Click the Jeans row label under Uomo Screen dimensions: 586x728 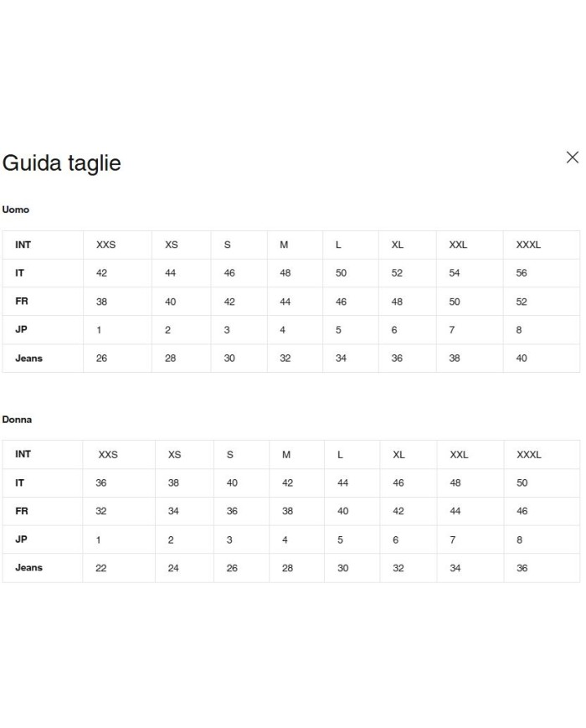[x=28, y=359]
